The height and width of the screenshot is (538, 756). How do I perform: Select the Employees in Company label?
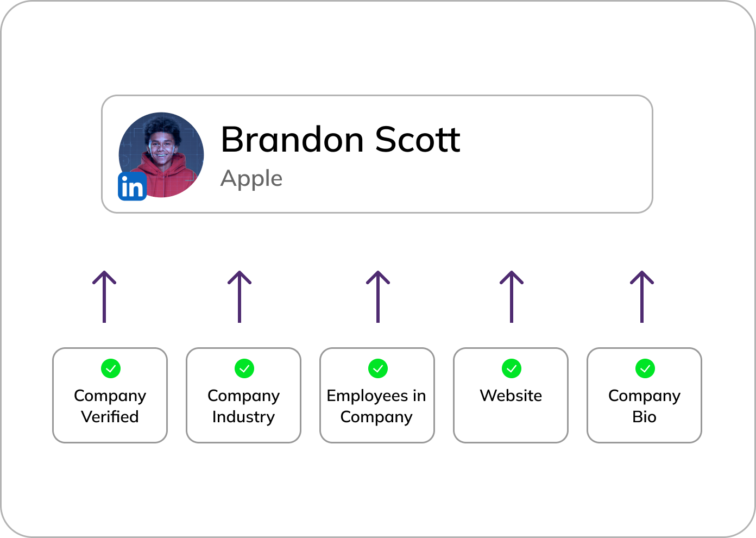[x=376, y=406]
